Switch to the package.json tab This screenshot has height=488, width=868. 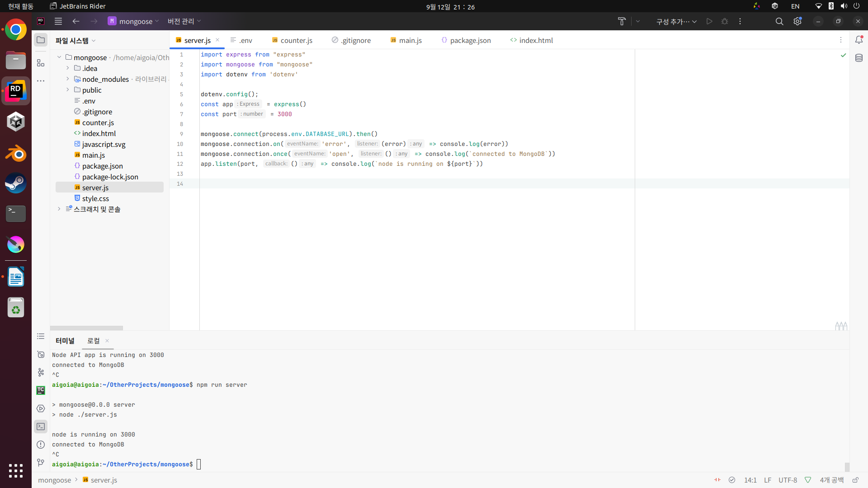[x=466, y=40]
